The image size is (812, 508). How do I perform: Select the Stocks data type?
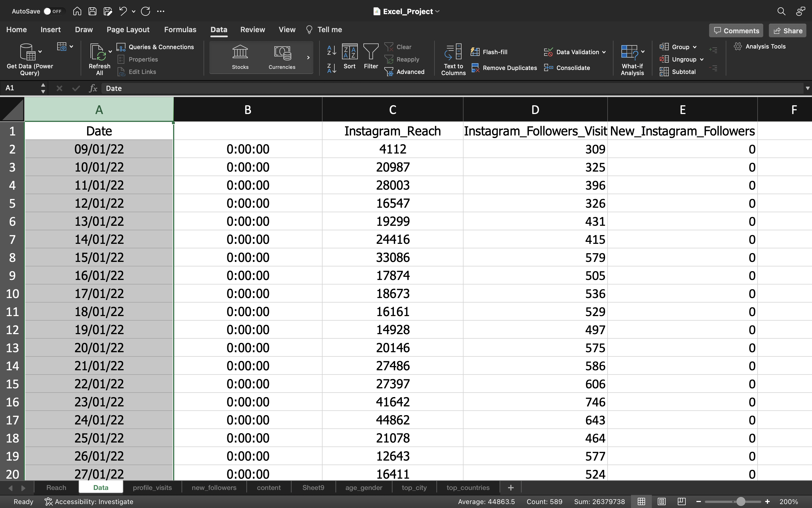pyautogui.click(x=240, y=58)
